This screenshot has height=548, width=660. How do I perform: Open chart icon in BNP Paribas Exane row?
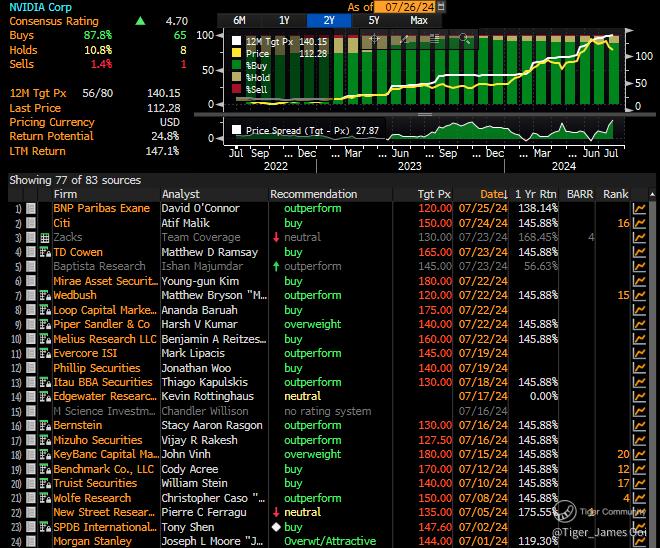tap(640, 208)
